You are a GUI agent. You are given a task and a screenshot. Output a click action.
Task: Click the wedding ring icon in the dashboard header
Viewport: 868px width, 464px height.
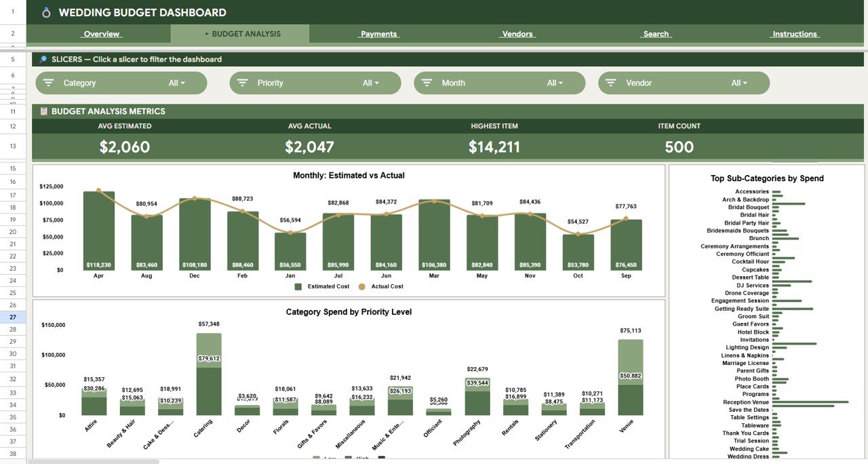pos(45,12)
